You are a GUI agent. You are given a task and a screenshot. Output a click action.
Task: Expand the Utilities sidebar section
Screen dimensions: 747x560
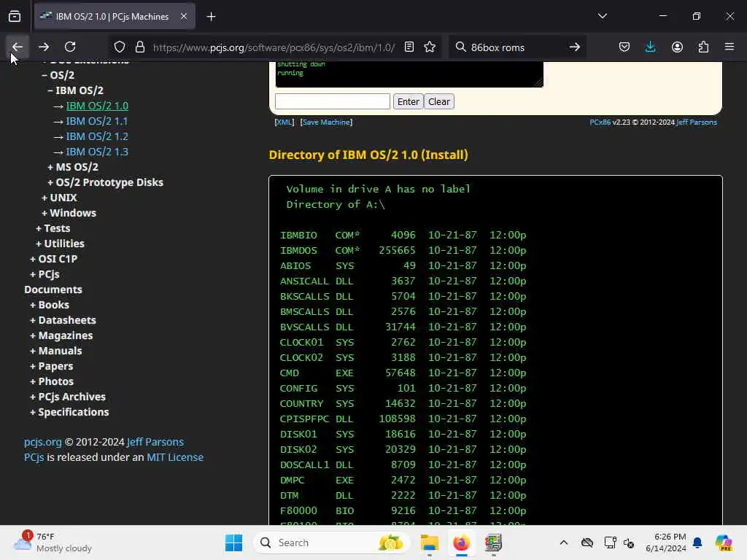(x=60, y=244)
